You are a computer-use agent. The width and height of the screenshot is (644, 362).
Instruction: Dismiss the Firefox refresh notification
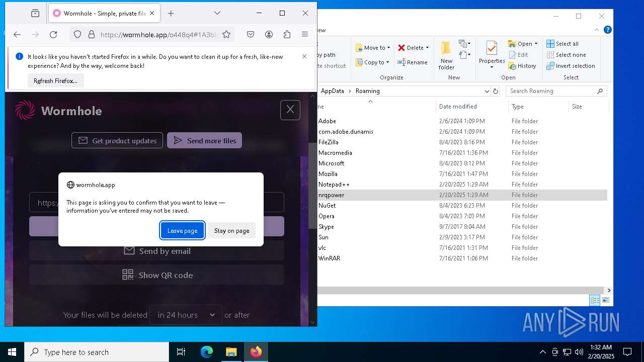pyautogui.click(x=304, y=56)
